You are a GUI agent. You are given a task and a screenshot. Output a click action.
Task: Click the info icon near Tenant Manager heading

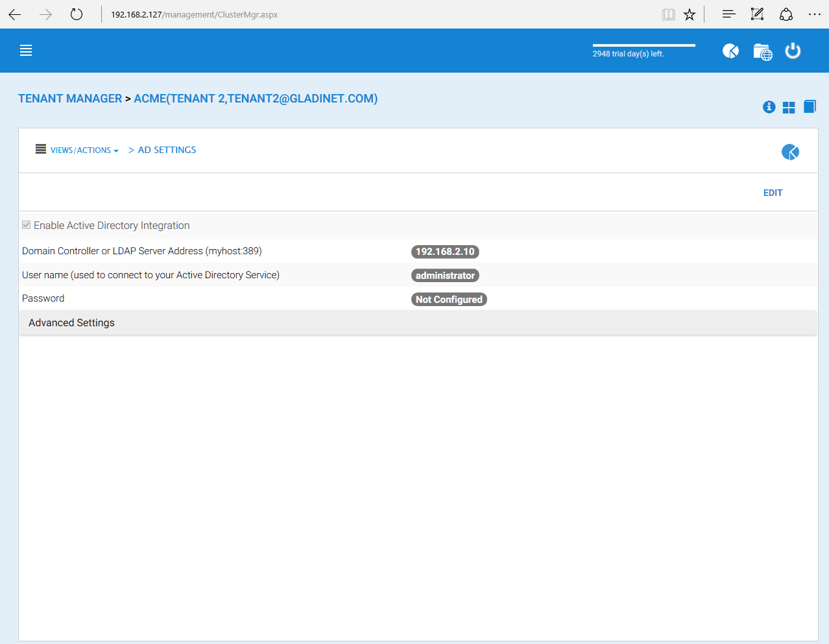point(769,107)
